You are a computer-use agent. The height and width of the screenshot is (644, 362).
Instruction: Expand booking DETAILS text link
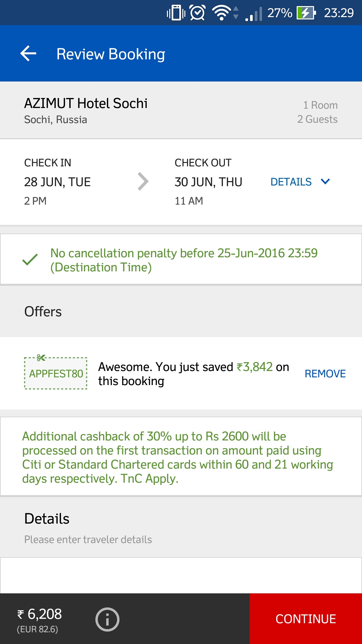(291, 182)
